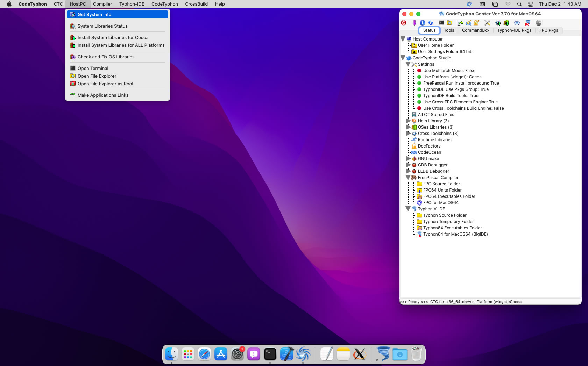Open the Typhon-IDE menu in menu bar
Viewport: 588px width, 366px height.
pyautogui.click(x=132, y=4)
